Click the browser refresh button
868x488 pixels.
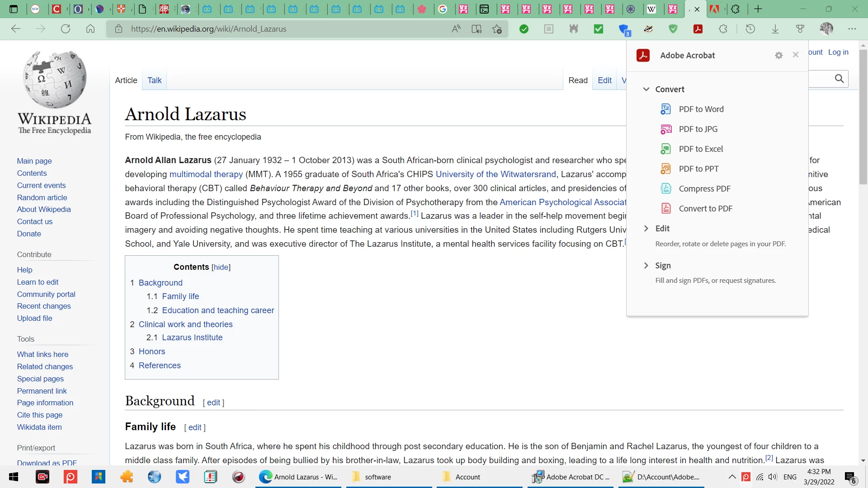coord(66,29)
